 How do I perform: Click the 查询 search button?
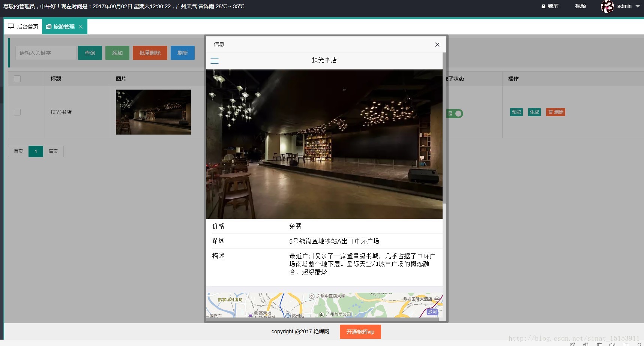[90, 53]
